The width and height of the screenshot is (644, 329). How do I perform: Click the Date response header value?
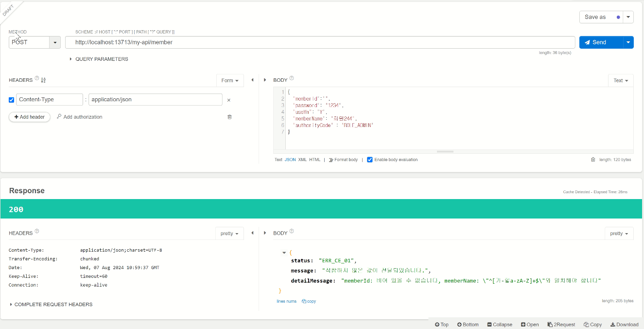[120, 268]
